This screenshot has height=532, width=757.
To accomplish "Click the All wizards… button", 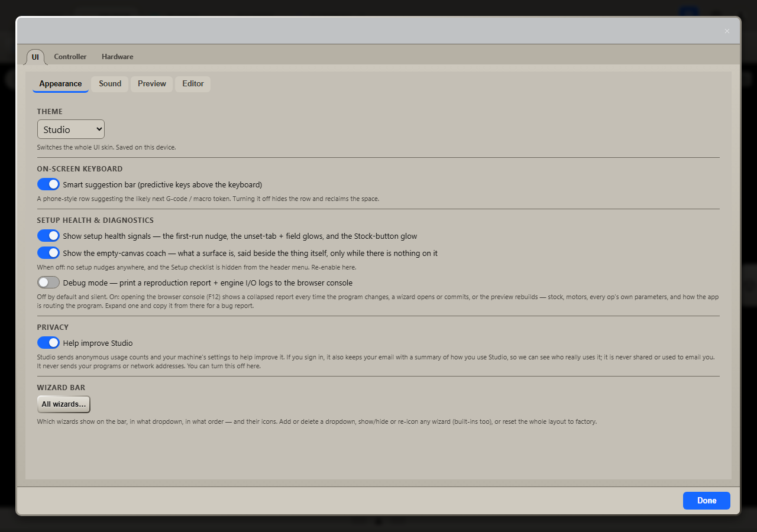I will click(x=64, y=404).
